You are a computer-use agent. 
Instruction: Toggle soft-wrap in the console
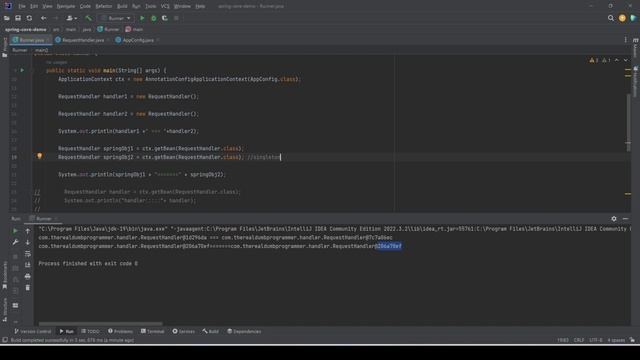(x=27, y=254)
